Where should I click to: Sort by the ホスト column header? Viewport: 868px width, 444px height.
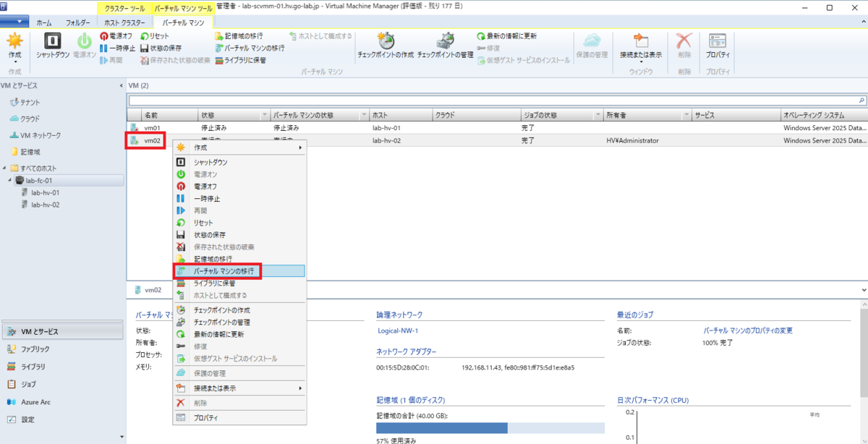coord(401,116)
